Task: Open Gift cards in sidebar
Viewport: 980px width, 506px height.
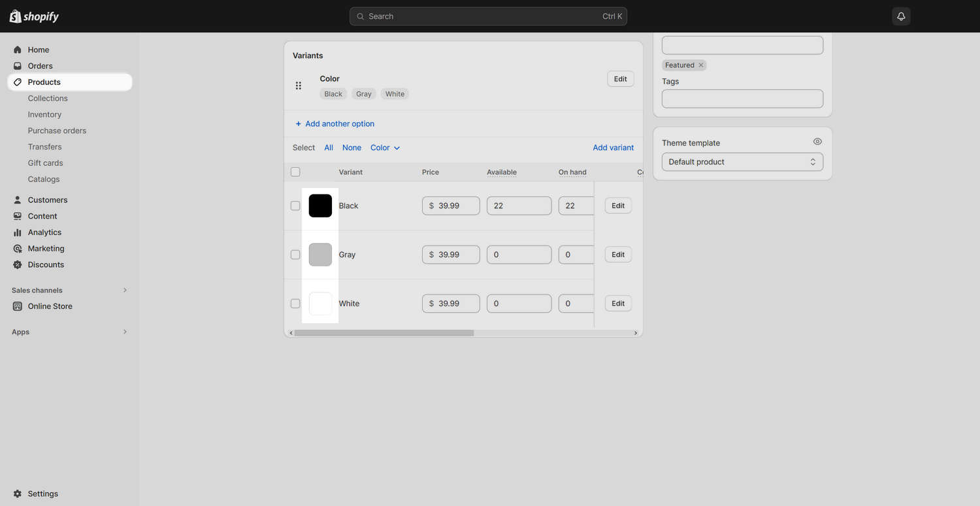Action: [x=46, y=163]
